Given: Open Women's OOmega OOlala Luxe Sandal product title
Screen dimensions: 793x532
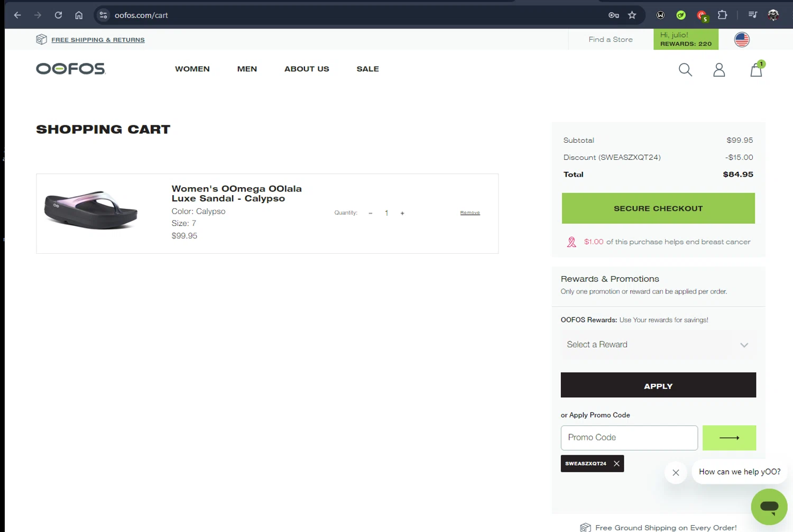Looking at the screenshot, I should [236, 194].
